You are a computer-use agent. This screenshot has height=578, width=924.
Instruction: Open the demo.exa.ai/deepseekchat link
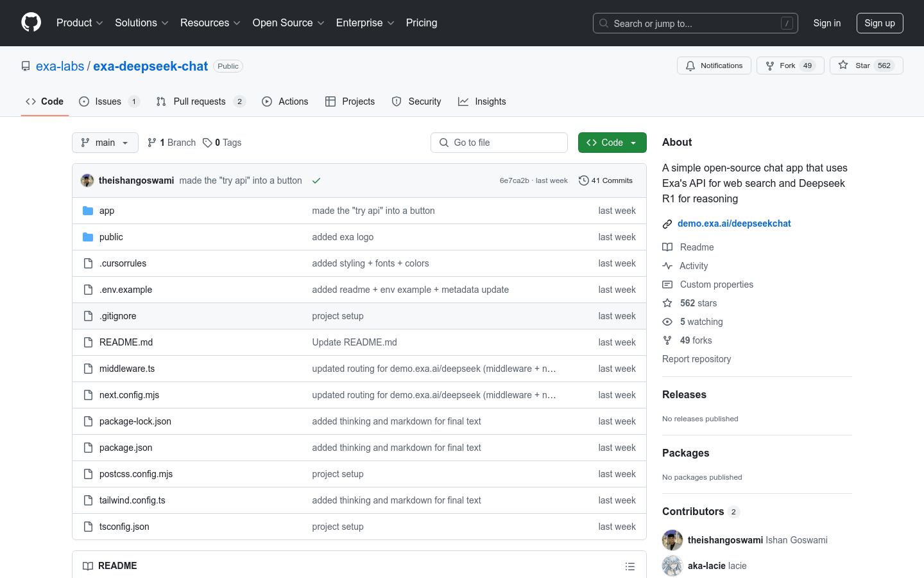(734, 223)
